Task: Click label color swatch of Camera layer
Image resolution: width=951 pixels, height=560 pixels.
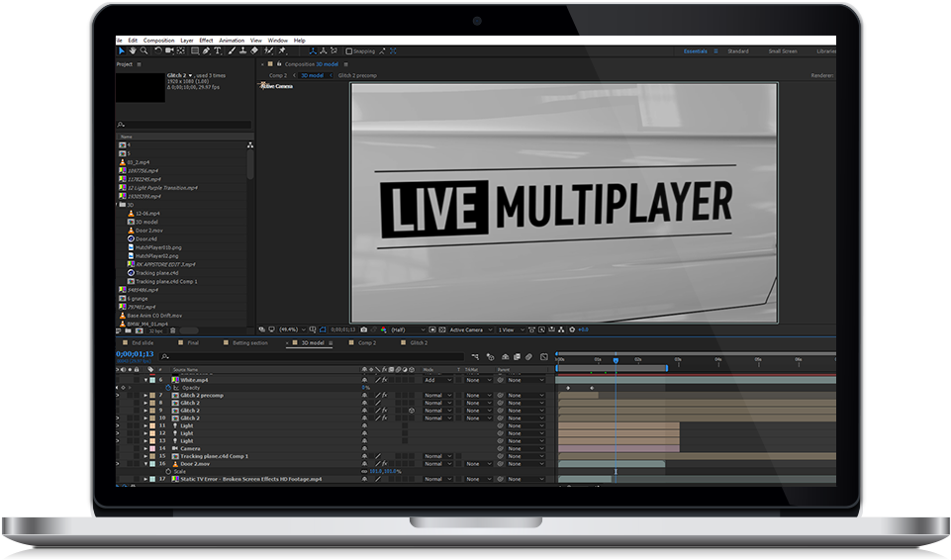Action: (152, 448)
